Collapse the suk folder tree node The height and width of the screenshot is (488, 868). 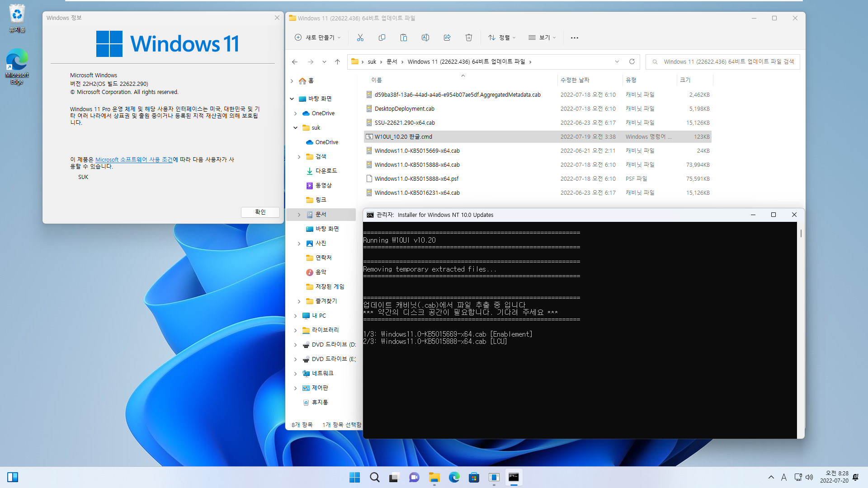tap(296, 128)
